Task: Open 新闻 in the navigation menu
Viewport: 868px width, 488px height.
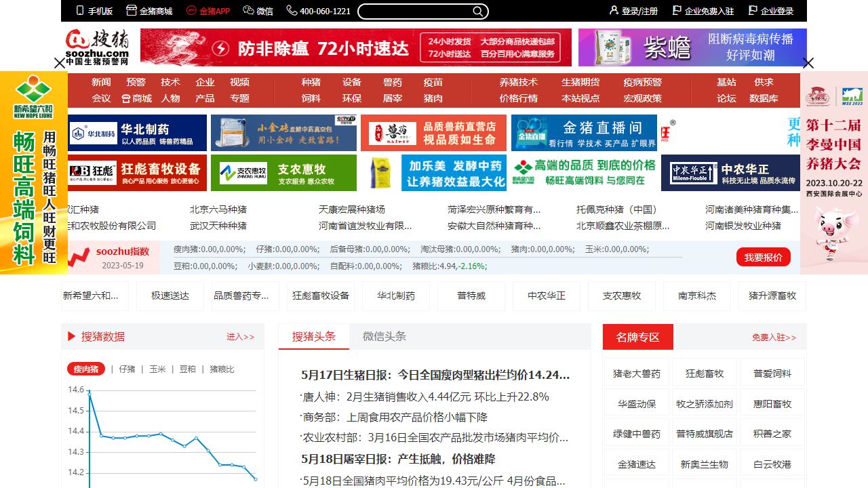Action: click(x=101, y=82)
